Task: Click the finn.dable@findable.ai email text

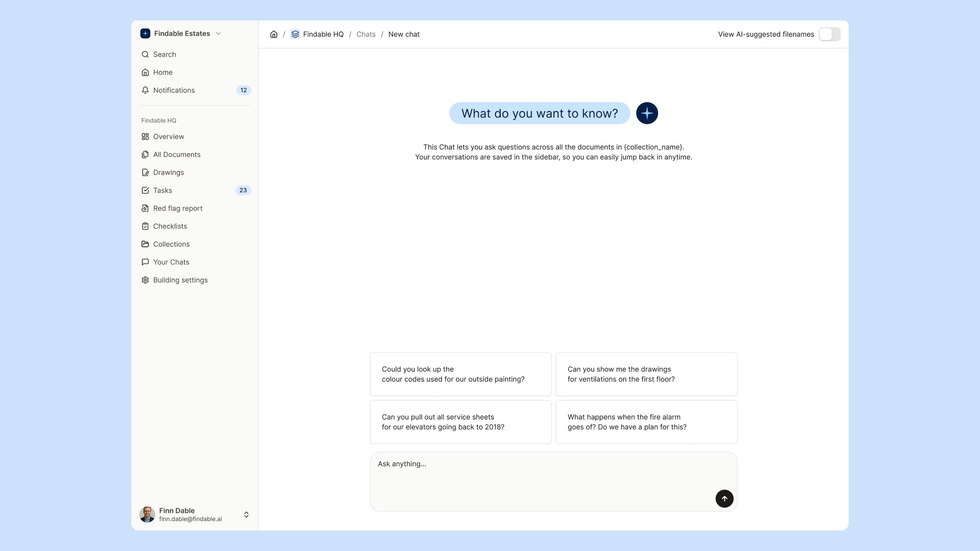Action: click(x=190, y=519)
